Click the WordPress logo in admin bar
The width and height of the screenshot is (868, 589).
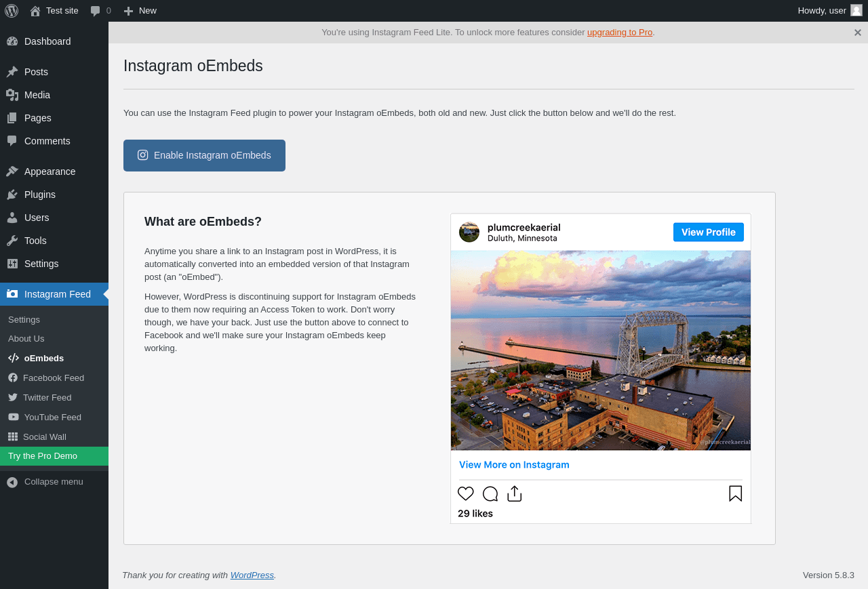pos(12,11)
